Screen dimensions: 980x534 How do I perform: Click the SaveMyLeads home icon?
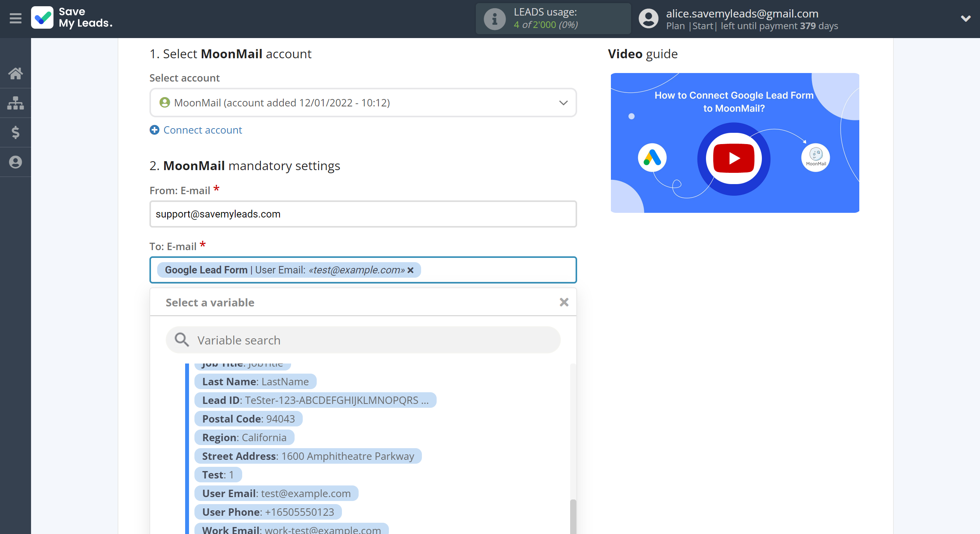point(16,73)
